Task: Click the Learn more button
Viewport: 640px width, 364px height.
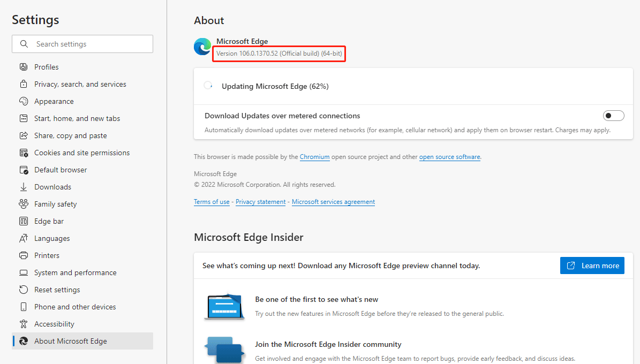Action: click(x=592, y=265)
